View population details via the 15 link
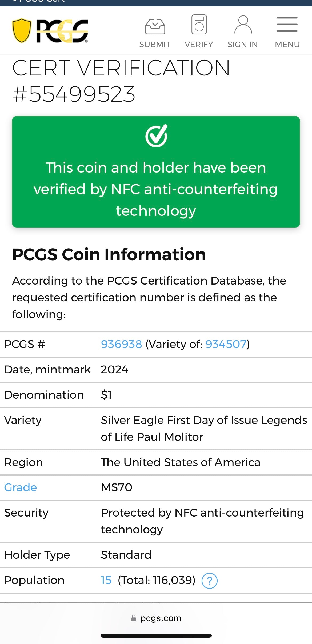Screen dimensions: 312x644 106,580
